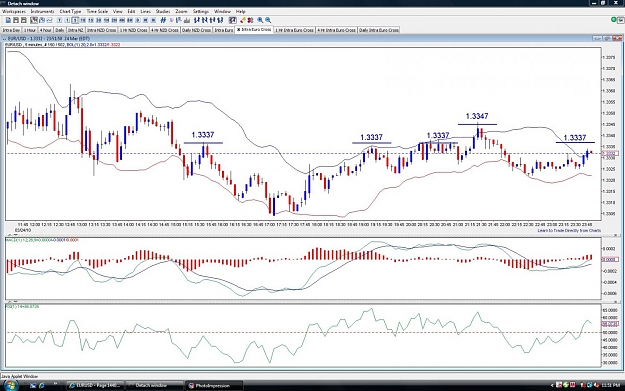This screenshot has width=625, height=391.
Task: Open the Settings menu
Action: coord(200,12)
